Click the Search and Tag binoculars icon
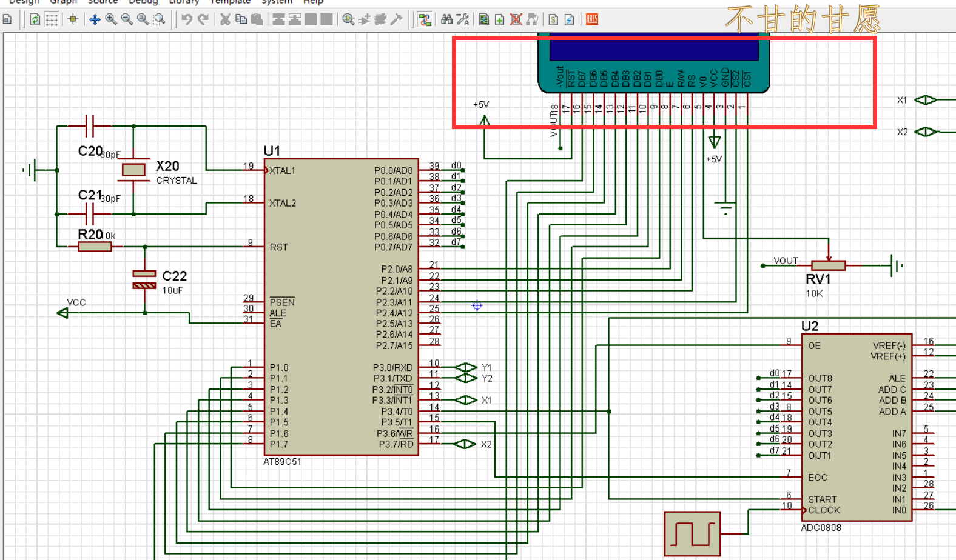Viewport: 956px width, 560px height. tap(446, 19)
